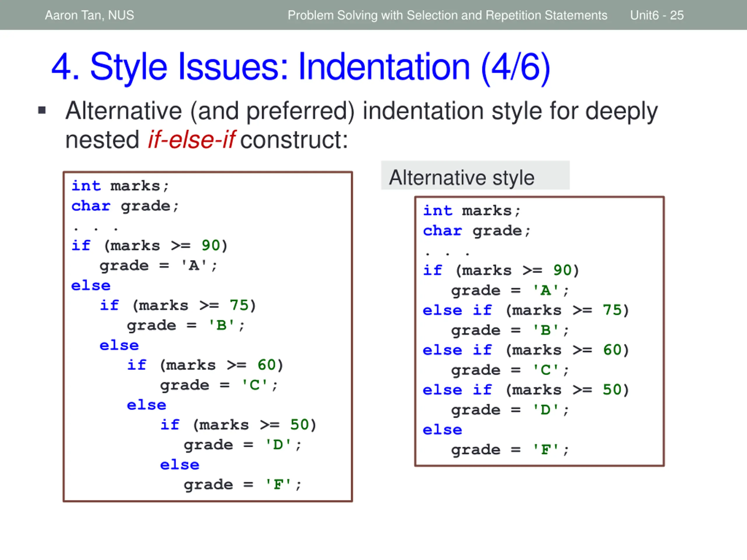Click 'else if (marks >= 75)' in right code box

click(x=526, y=310)
